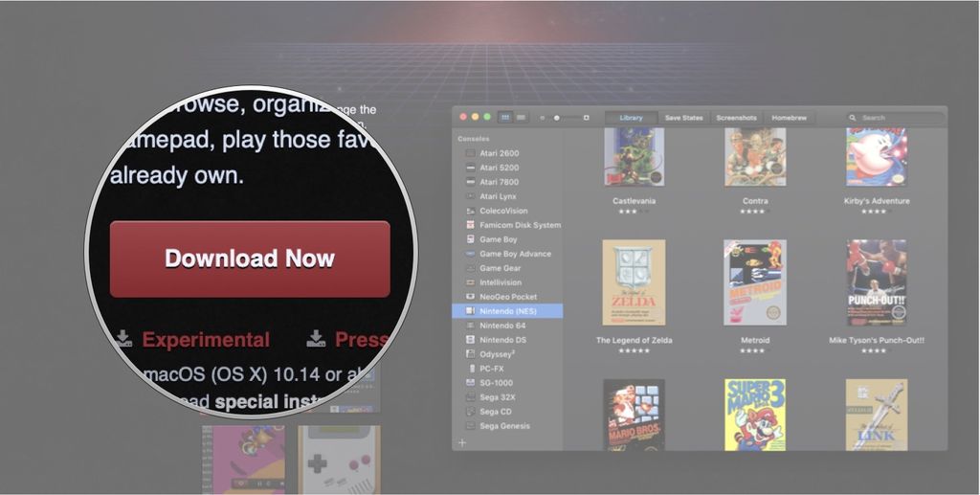980x495 pixels.
Task: Click the download icon beside Press
Action: coord(316,339)
